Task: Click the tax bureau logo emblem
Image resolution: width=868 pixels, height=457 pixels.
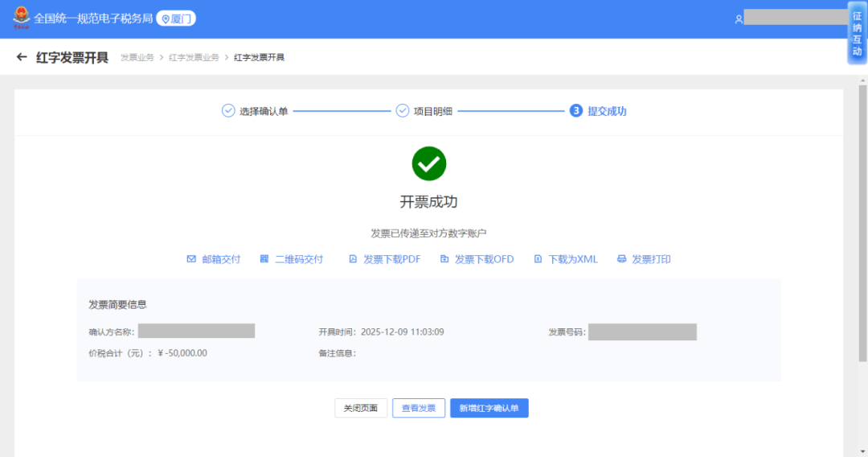Action: pos(21,19)
